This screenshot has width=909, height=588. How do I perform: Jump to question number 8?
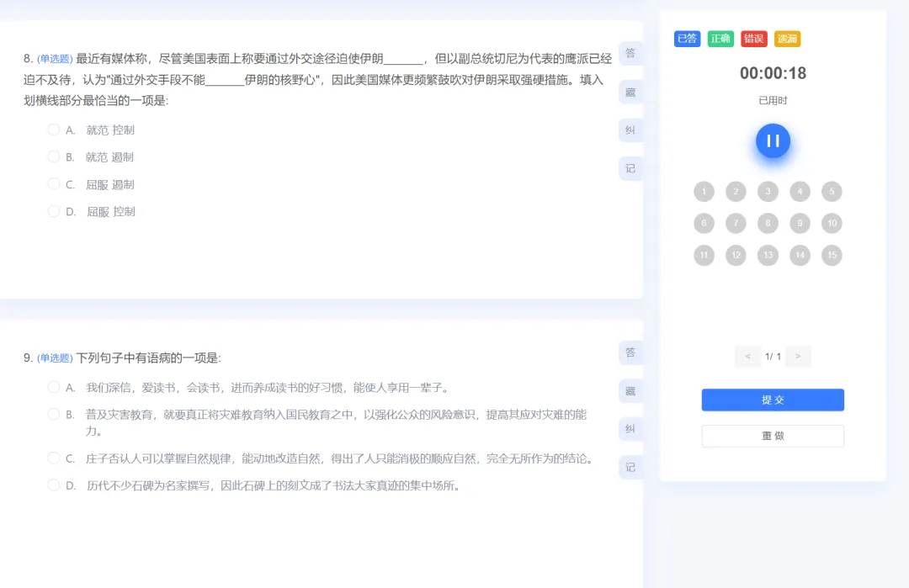[x=768, y=223]
